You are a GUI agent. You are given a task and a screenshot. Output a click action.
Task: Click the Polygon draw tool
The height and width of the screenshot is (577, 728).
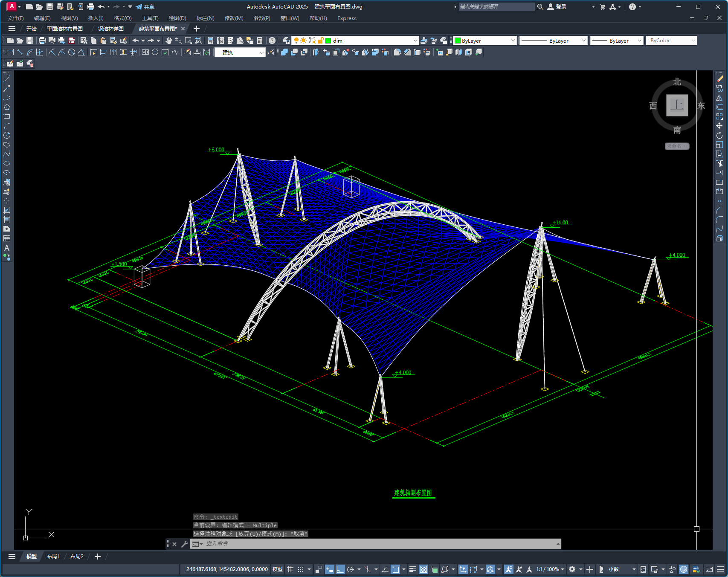(7, 107)
